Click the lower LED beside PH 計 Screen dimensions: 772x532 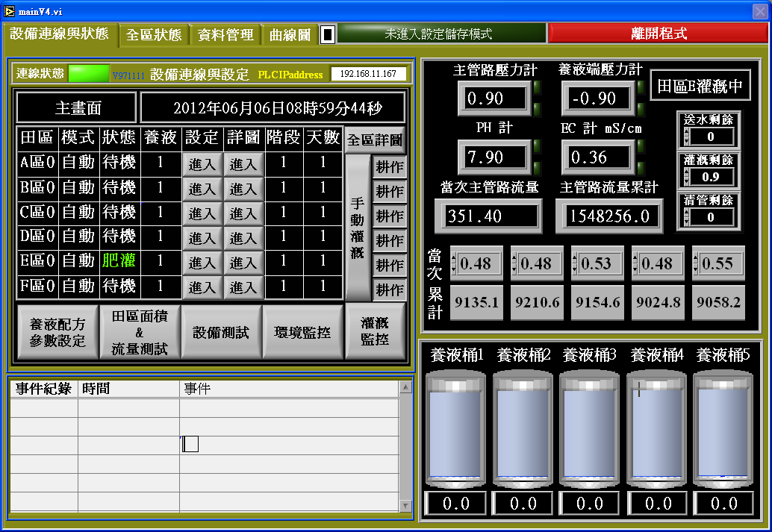point(538,167)
